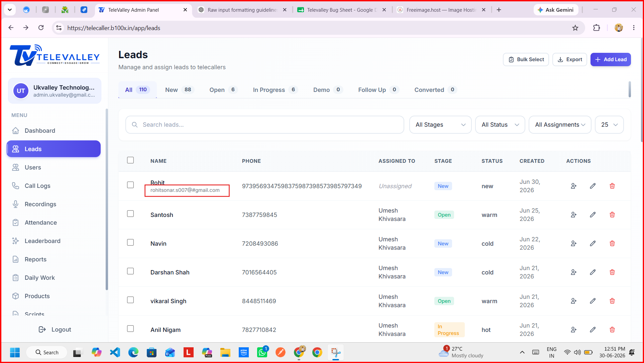Click the assign-user icon for Darshan Shah
Image resolution: width=644 pixels, height=363 pixels.
click(x=573, y=272)
